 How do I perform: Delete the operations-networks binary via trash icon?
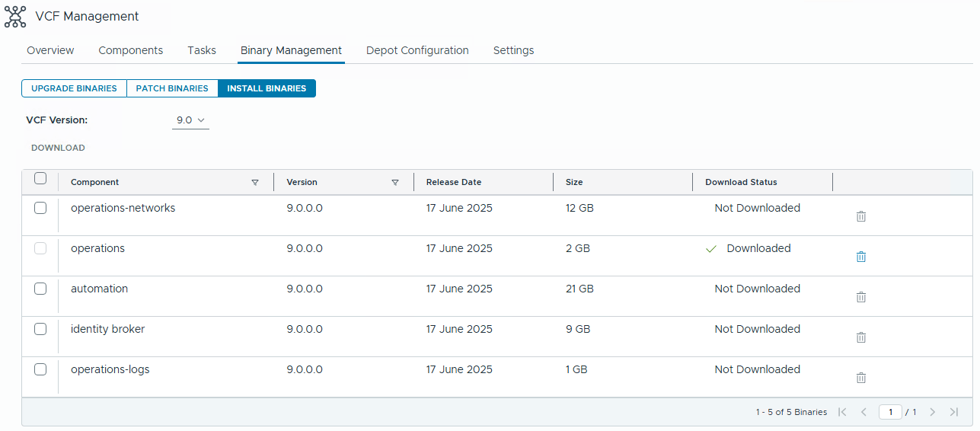861,216
